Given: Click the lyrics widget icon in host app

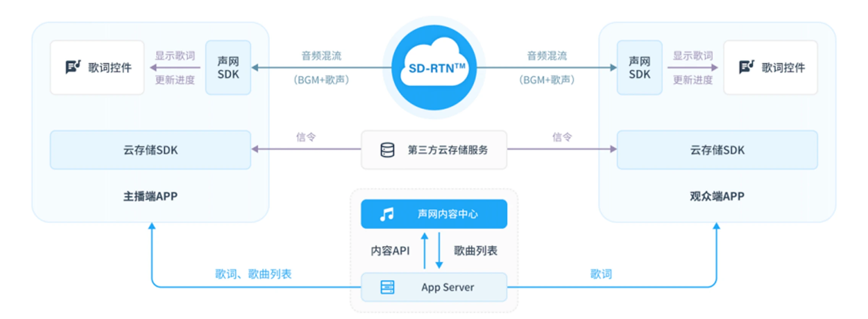Looking at the screenshot, I should pyautogui.click(x=73, y=67).
